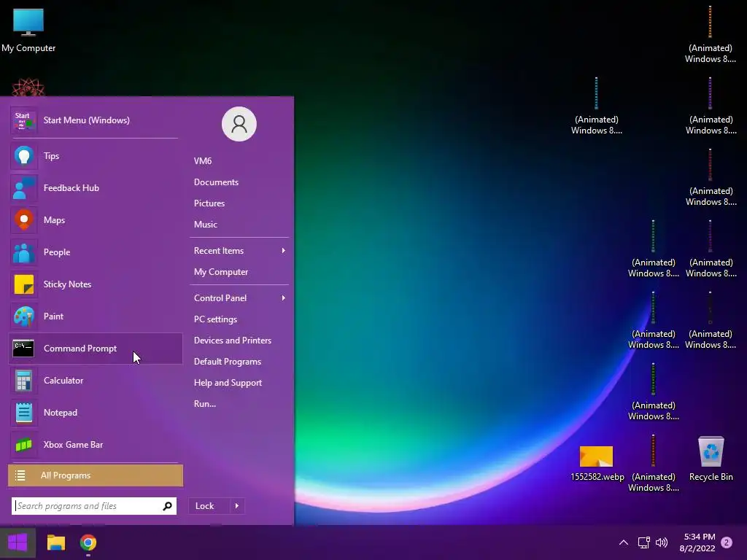Image resolution: width=747 pixels, height=560 pixels.
Task: Open the network icon in system tray
Action: (x=643, y=542)
